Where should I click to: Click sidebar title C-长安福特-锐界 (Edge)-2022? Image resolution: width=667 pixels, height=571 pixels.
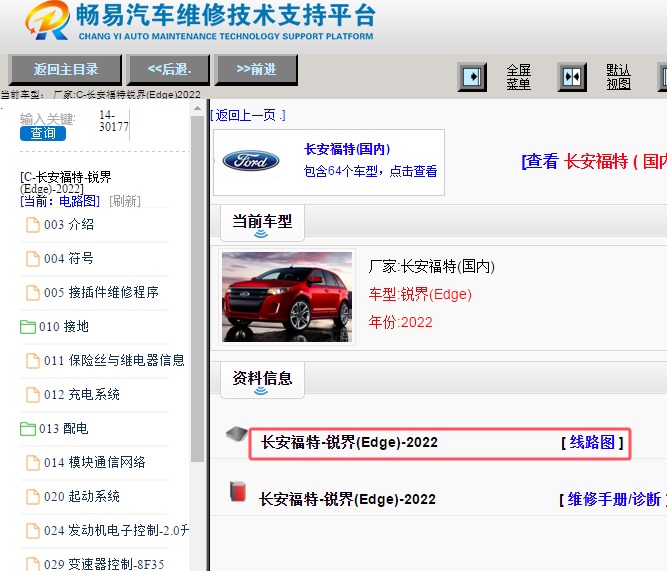(66, 182)
